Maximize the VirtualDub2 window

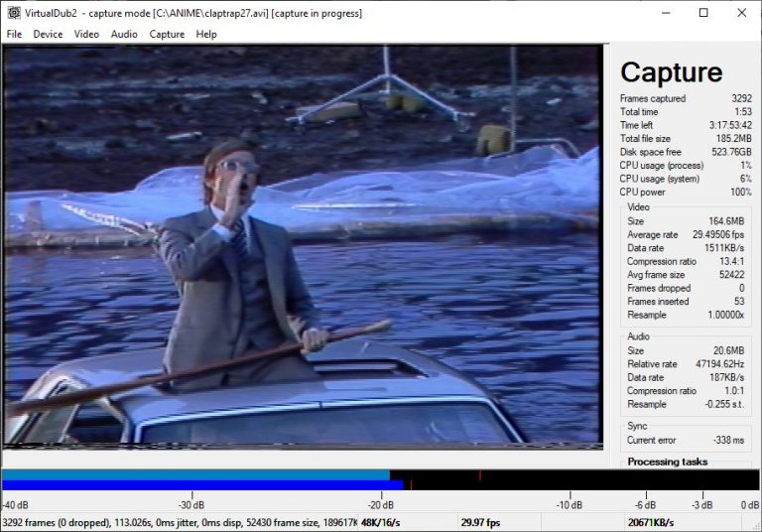[x=703, y=13]
